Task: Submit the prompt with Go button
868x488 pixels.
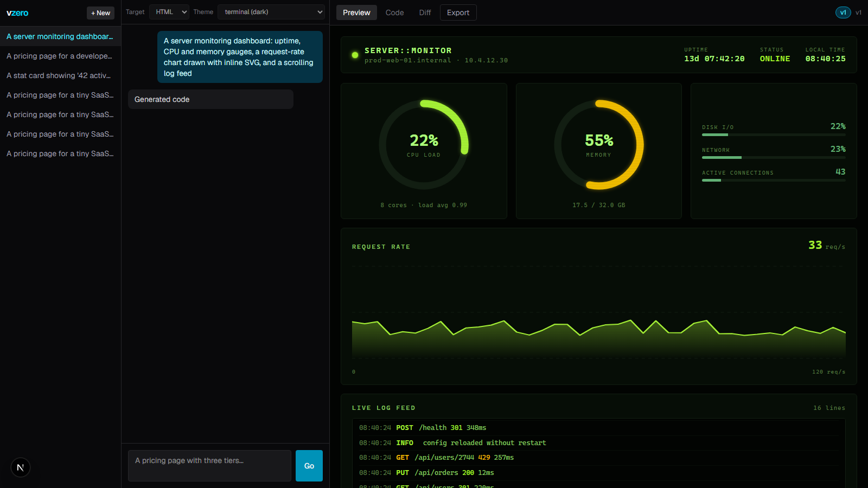Action: point(309,466)
